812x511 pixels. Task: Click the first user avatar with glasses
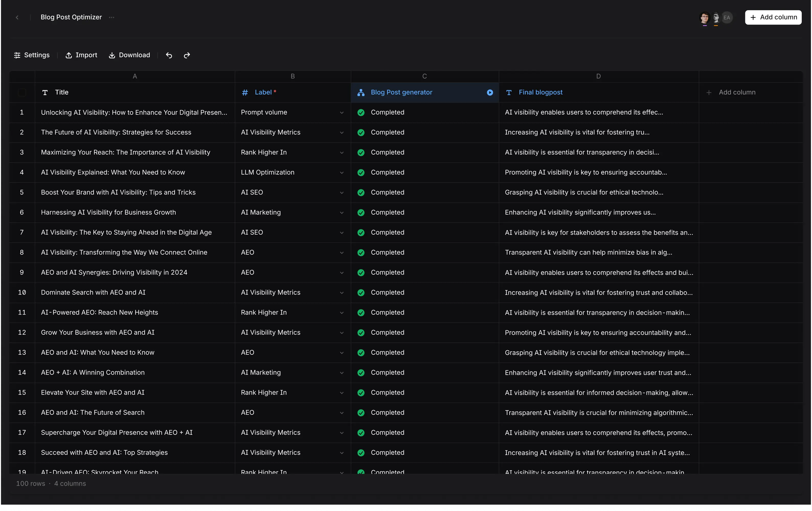pyautogui.click(x=704, y=18)
